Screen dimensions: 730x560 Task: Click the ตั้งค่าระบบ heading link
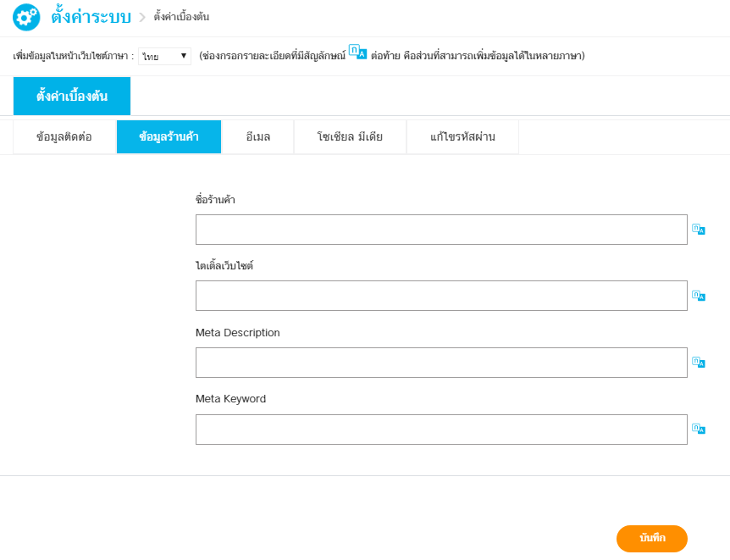[x=91, y=17]
